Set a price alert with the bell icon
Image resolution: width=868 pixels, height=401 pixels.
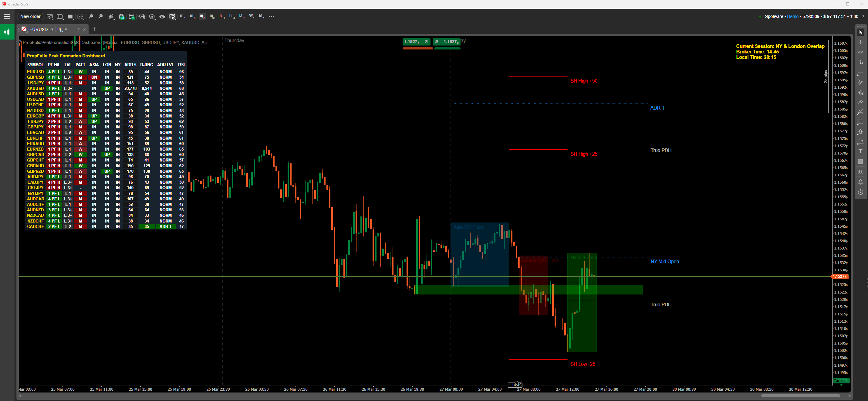[860, 182]
